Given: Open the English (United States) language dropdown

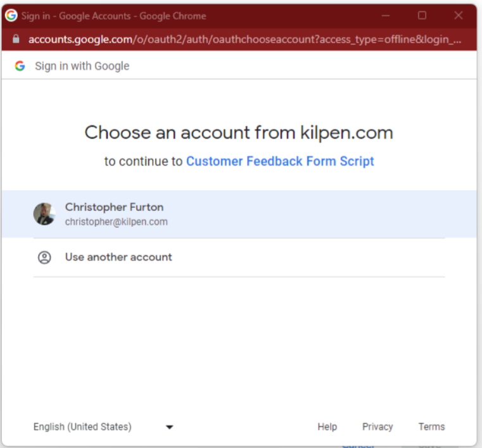Looking at the screenshot, I should coord(104,427).
